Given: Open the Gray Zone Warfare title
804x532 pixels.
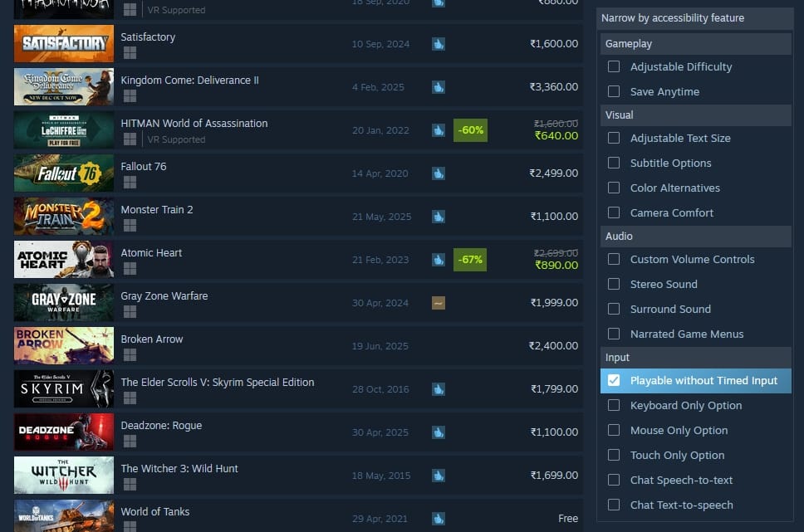Looking at the screenshot, I should (x=164, y=295).
